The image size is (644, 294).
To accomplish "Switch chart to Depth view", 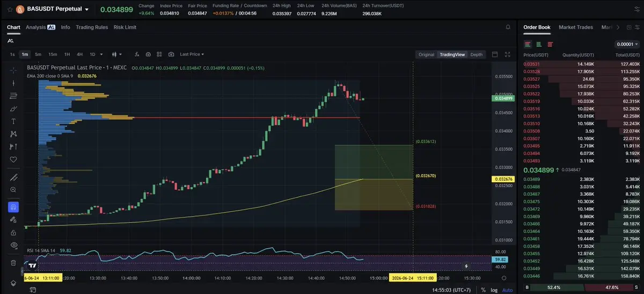I will coord(476,54).
